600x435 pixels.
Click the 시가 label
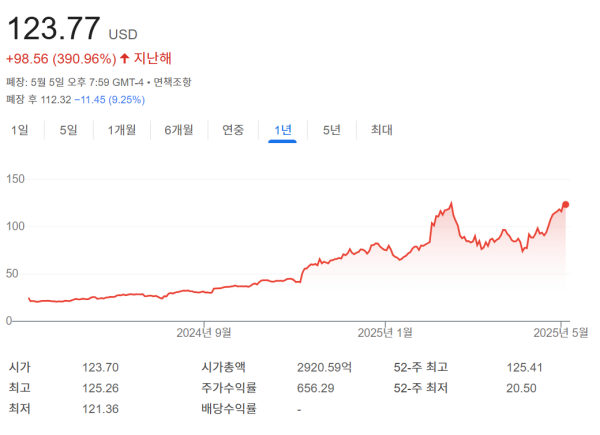[20, 367]
